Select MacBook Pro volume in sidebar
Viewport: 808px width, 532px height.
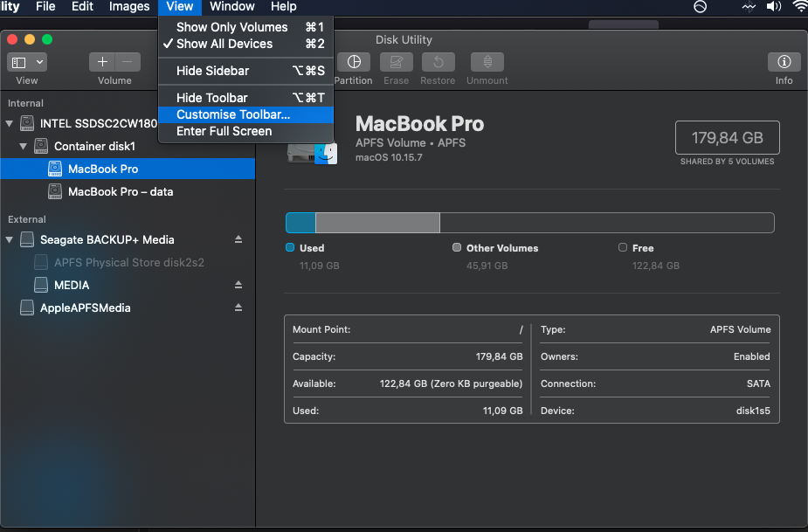(128, 169)
